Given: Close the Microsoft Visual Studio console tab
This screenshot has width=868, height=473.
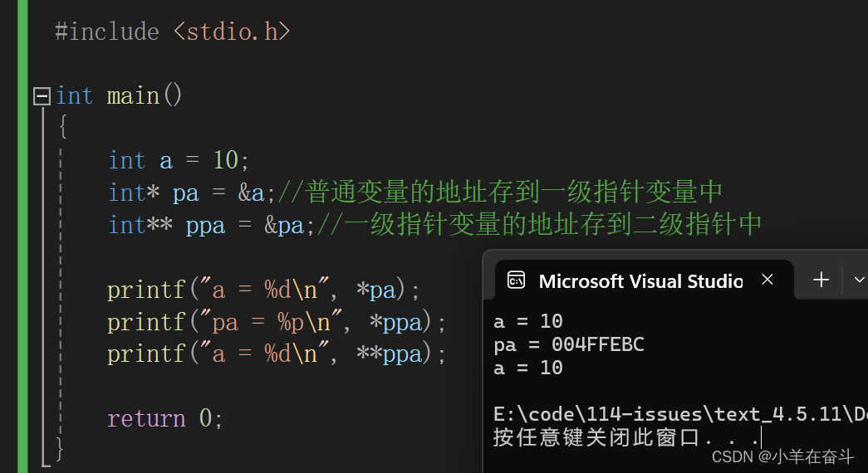Looking at the screenshot, I should [767, 280].
